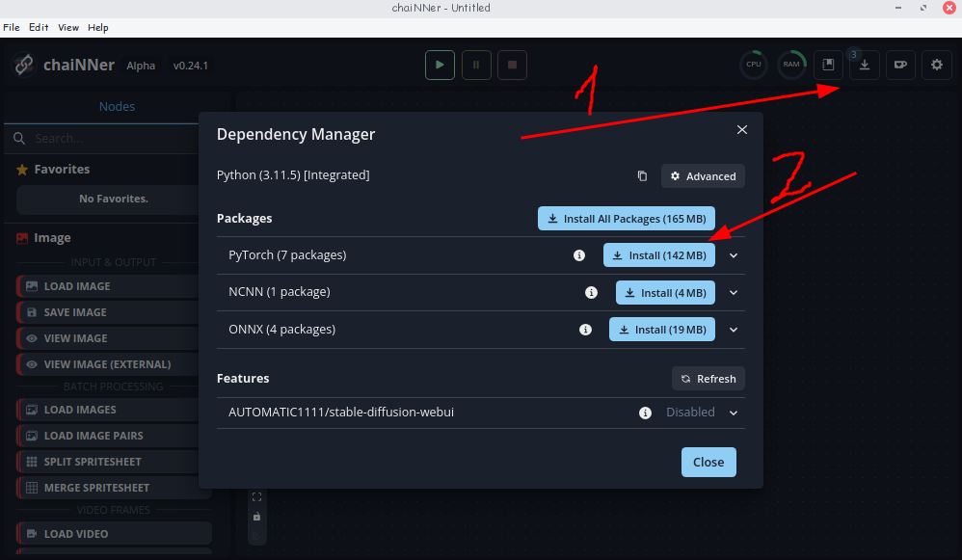
Task: Expand the NCNN package details chevron
Action: pyautogui.click(x=734, y=293)
